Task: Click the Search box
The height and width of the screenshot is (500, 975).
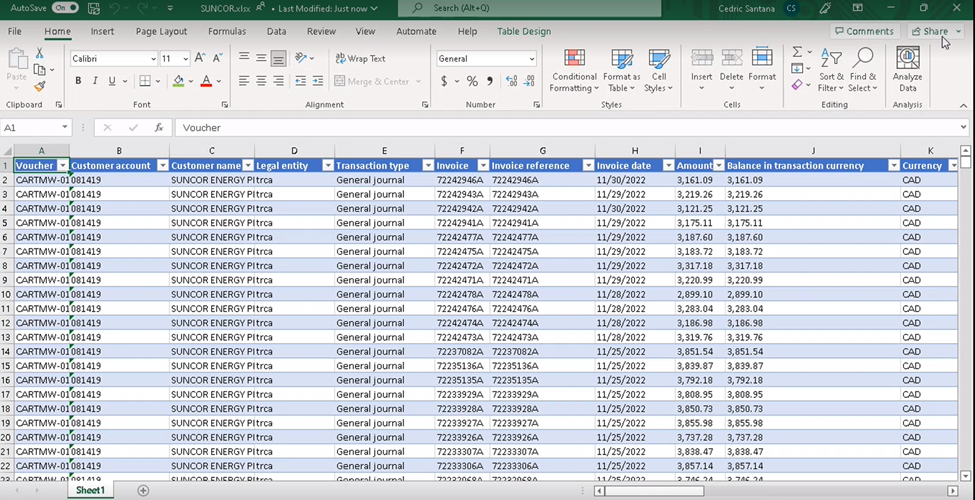Action: [x=529, y=8]
